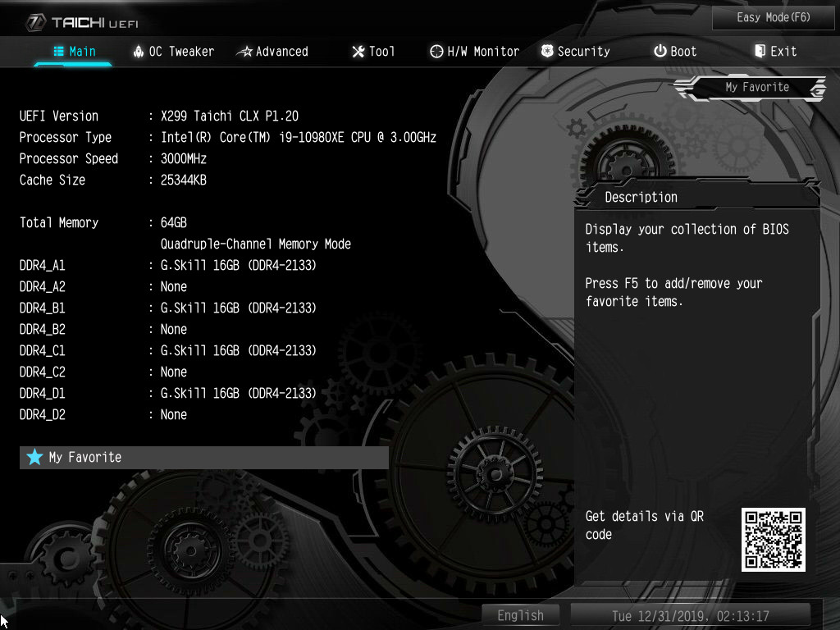Click the Security shield icon
The height and width of the screenshot is (630, 840).
[x=547, y=52]
